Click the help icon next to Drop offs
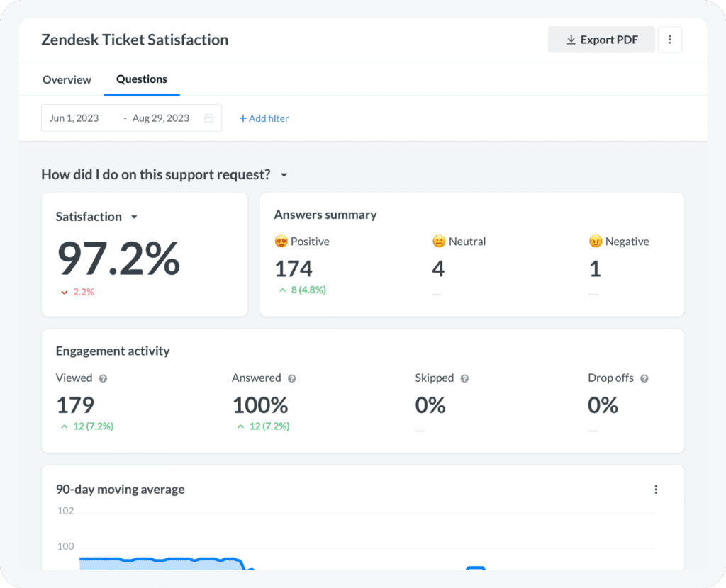 pyautogui.click(x=644, y=378)
